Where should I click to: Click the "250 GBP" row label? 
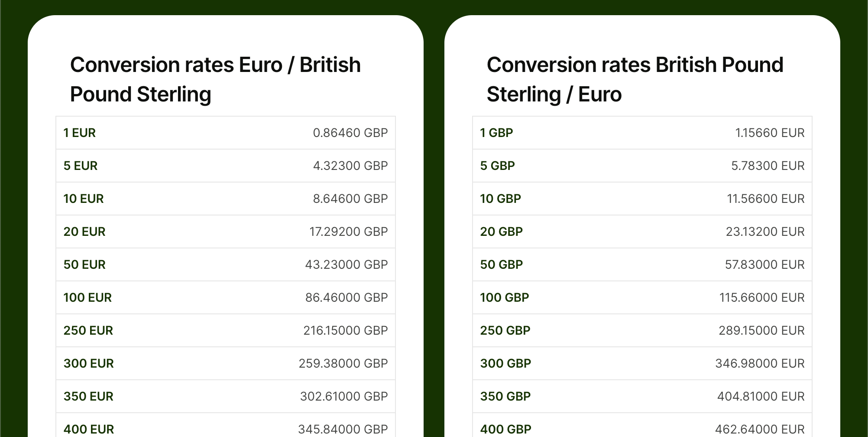[x=505, y=330]
